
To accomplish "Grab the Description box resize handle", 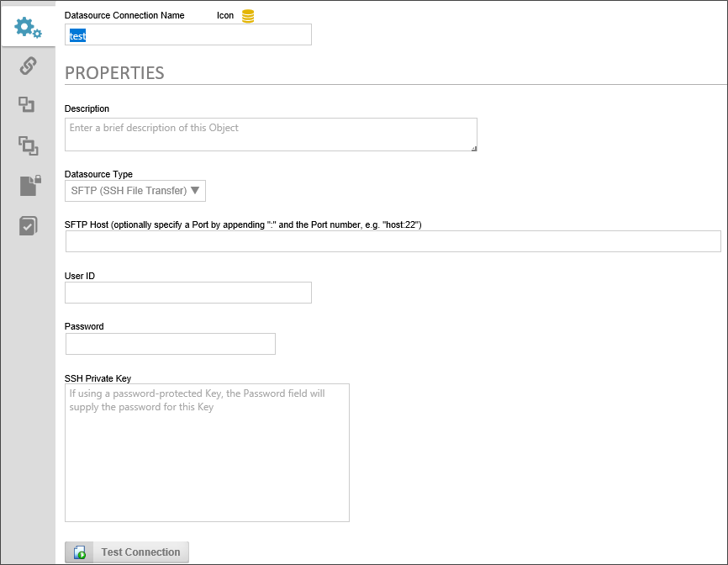I will tap(473, 147).
